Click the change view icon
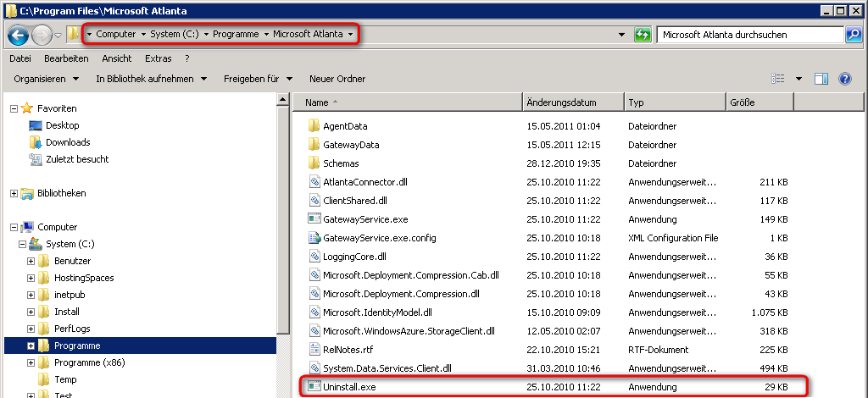This screenshot has height=398, width=868. point(777,79)
